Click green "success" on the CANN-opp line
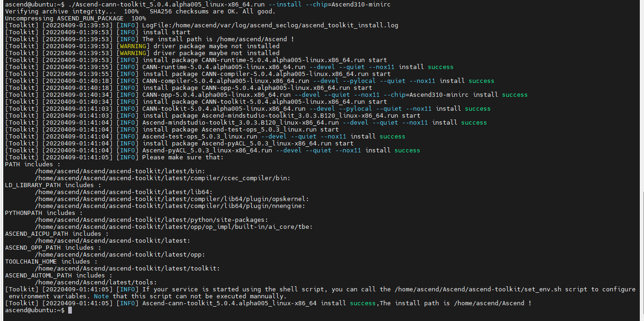The height and width of the screenshot is (321, 644). 515,94
